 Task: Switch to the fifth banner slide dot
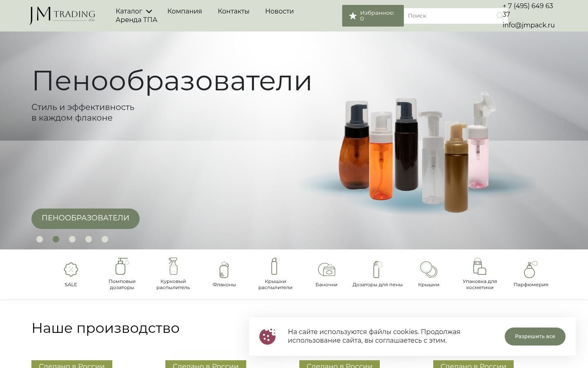click(105, 239)
